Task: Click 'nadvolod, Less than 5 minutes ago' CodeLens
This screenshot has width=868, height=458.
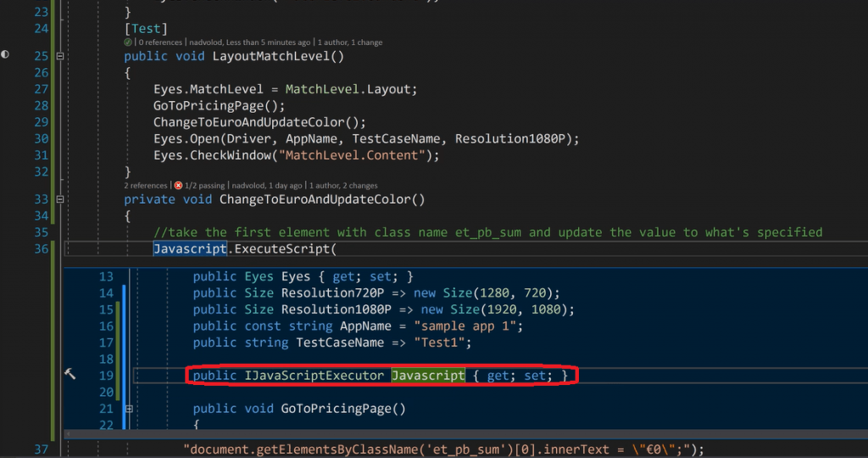Action: 250,42
